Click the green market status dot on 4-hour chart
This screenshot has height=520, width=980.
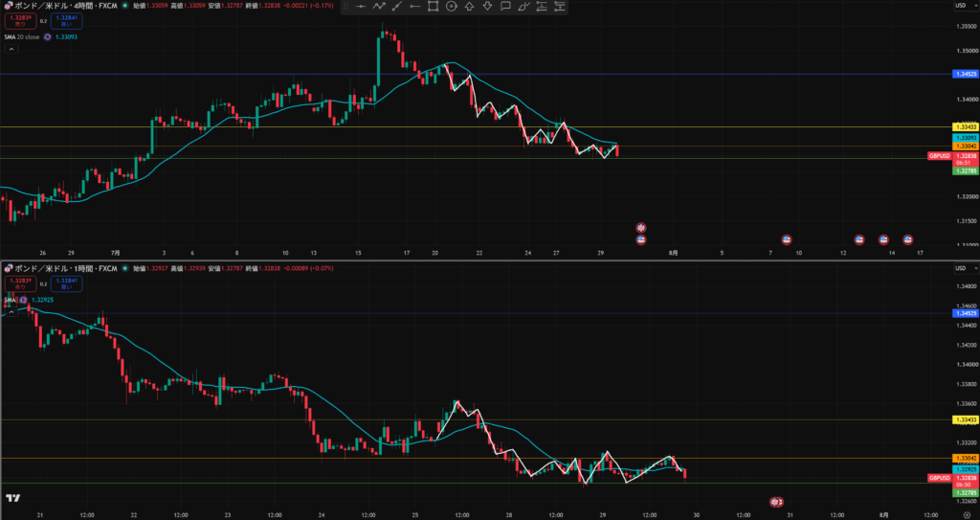coord(125,6)
